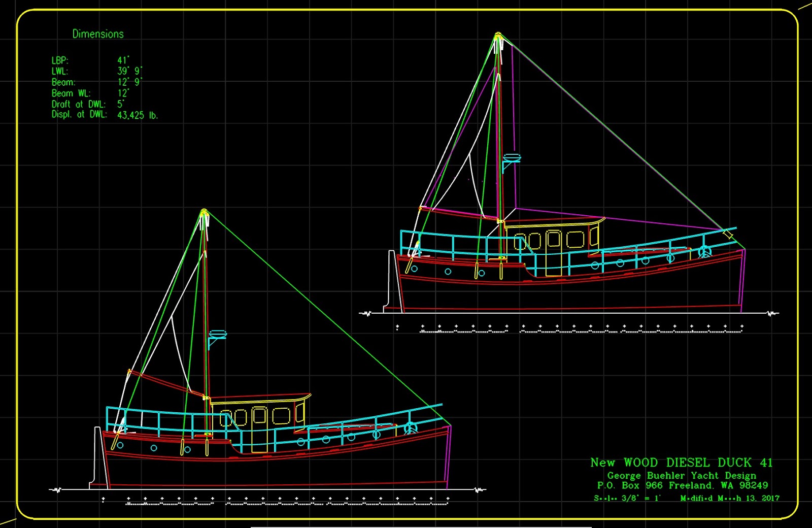The width and height of the screenshot is (812, 528).
Task: Click the Draft at DWL label
Action: coord(79,104)
